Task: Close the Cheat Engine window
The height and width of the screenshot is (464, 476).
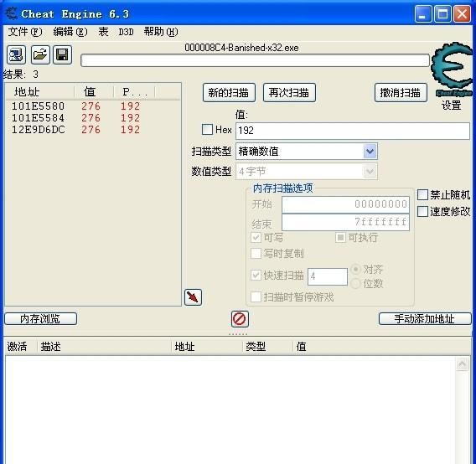Action: point(462,14)
